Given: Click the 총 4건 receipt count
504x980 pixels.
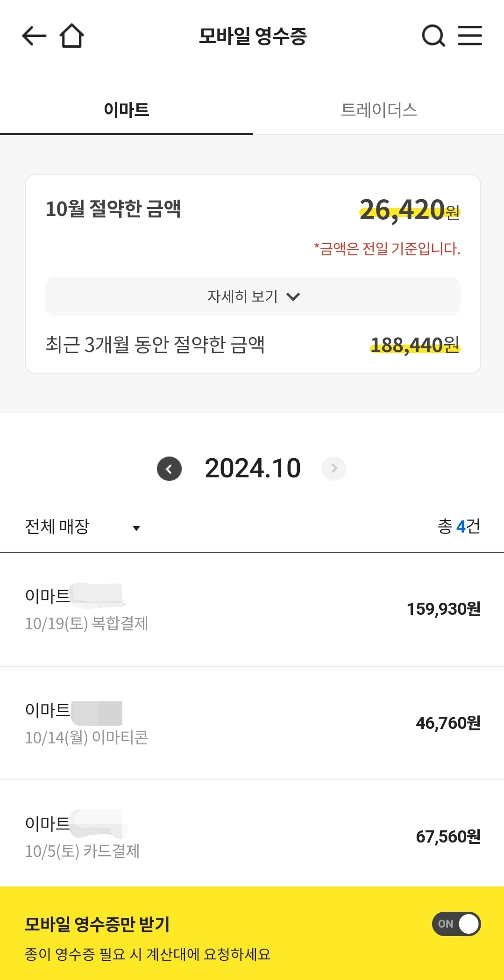Looking at the screenshot, I should [459, 527].
